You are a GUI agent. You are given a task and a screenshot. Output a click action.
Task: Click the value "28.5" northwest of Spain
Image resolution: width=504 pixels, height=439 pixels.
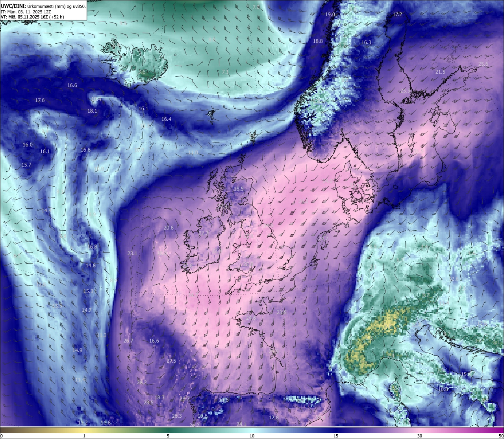point(148,402)
